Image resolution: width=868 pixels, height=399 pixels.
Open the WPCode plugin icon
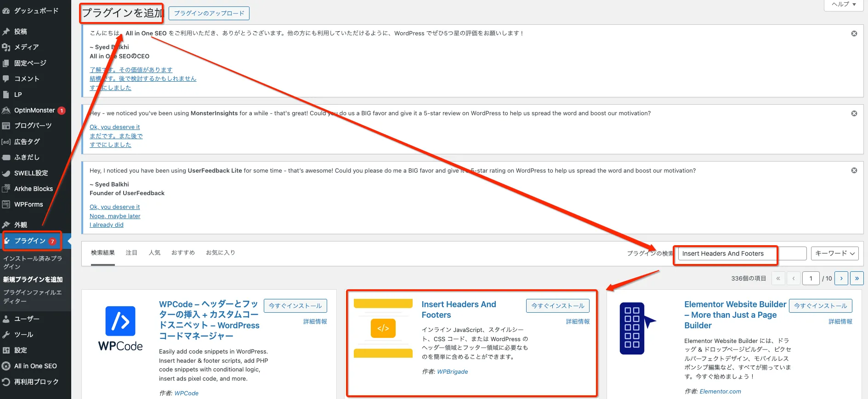120,328
